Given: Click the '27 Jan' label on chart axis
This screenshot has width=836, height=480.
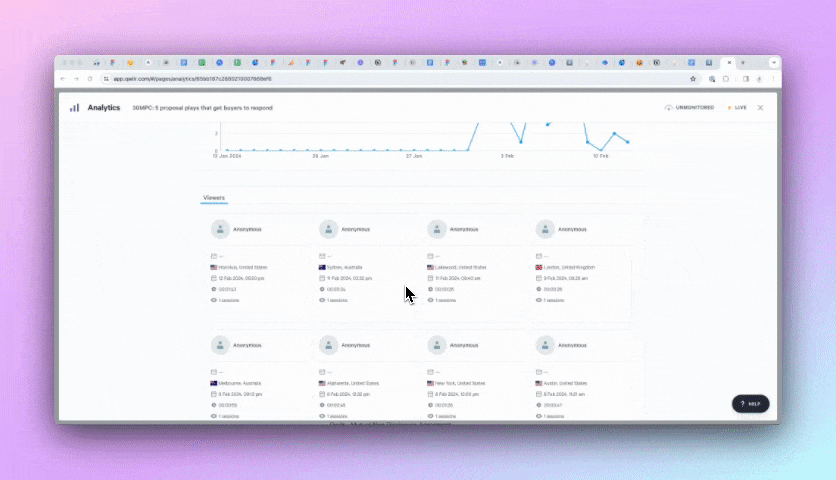Looking at the screenshot, I should [414, 156].
